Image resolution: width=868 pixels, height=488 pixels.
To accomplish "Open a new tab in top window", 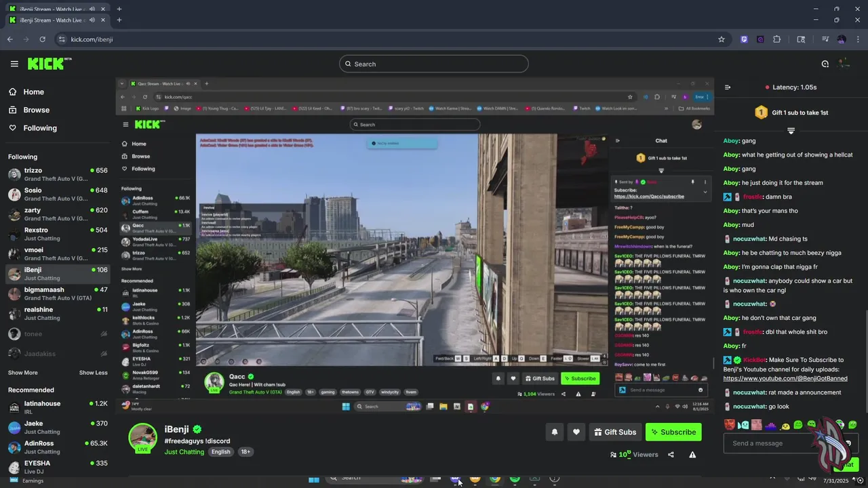I will (119, 9).
